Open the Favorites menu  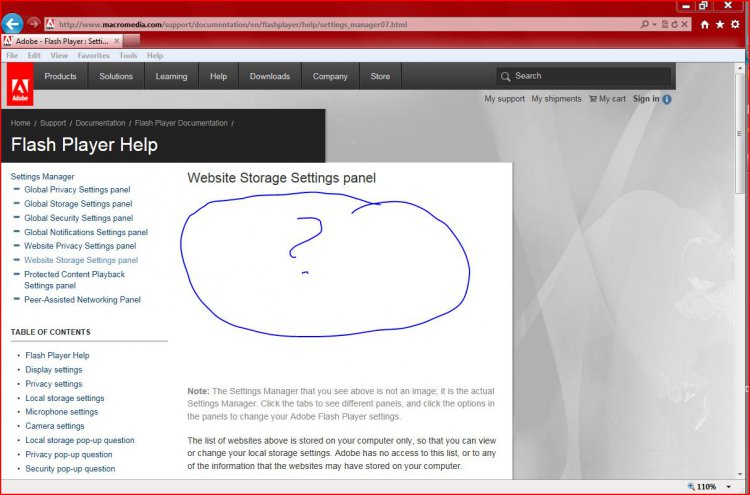93,55
